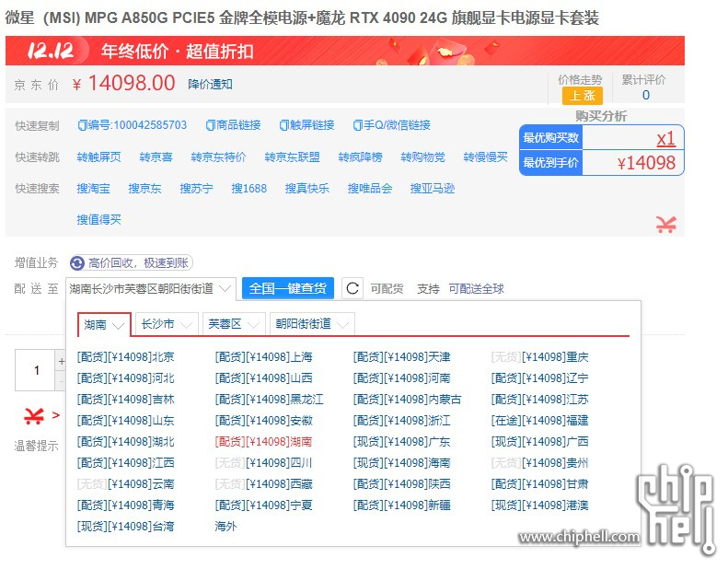Click the red shopping cart icon near quantity
Image resolution: width=728 pixels, height=569 pixels.
click(34, 416)
